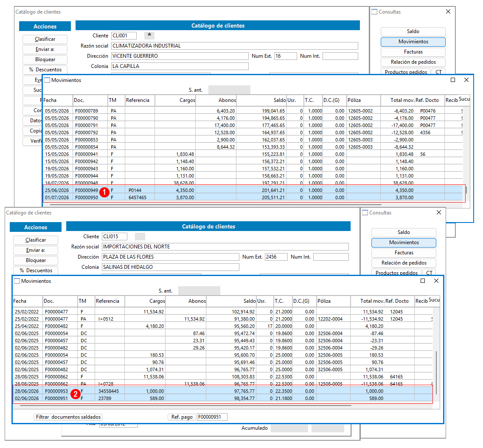
Task: Open Relación de pedidos in upper Consultas
Action: click(413, 62)
